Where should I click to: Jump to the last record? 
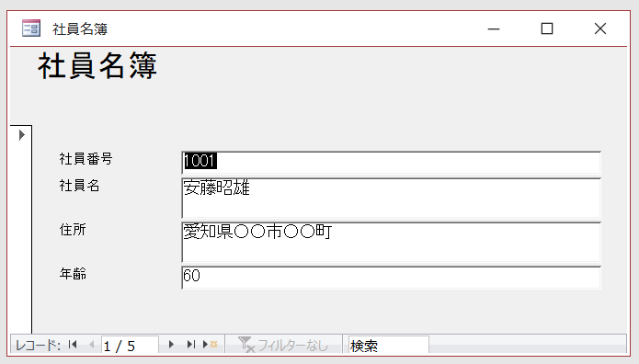tap(190, 345)
